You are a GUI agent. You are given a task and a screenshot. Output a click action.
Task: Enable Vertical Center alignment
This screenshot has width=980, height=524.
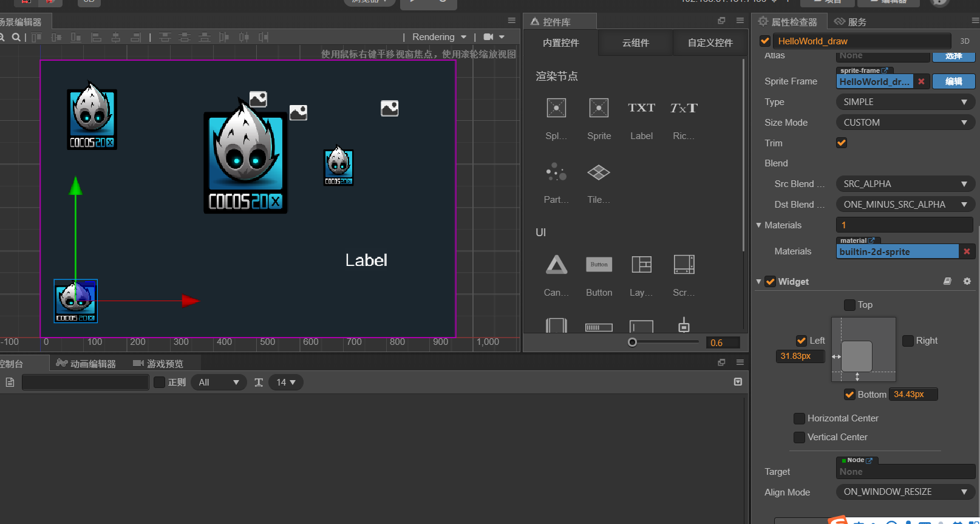[800, 437]
